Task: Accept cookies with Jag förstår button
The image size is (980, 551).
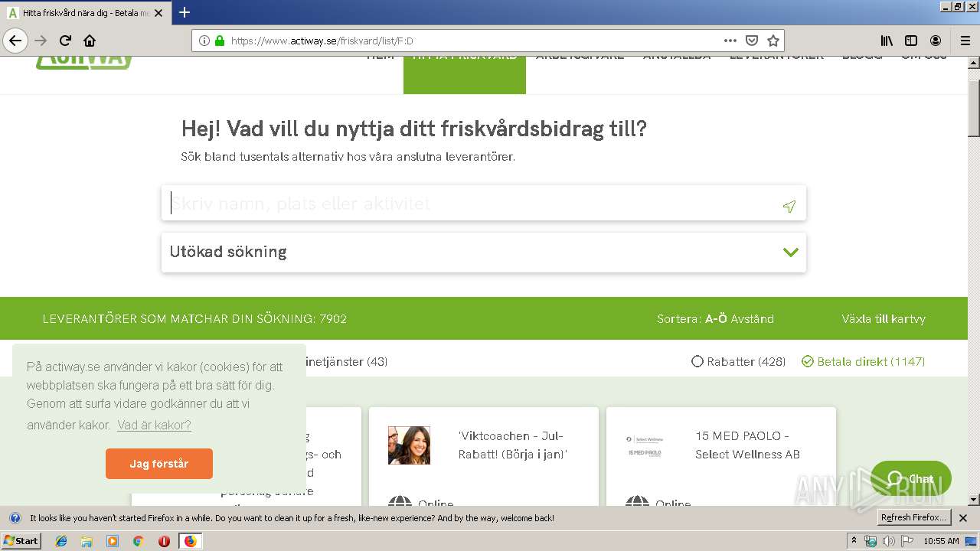Action: 159,464
